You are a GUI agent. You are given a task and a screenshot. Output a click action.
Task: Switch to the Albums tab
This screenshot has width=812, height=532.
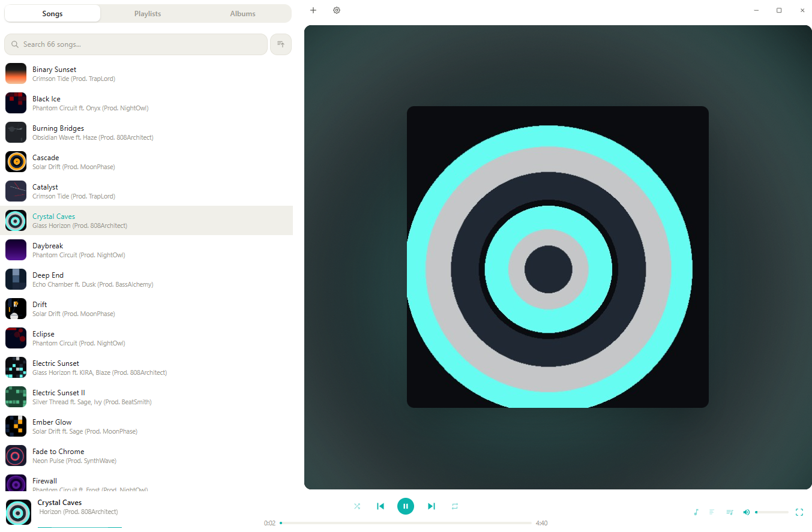(x=242, y=13)
